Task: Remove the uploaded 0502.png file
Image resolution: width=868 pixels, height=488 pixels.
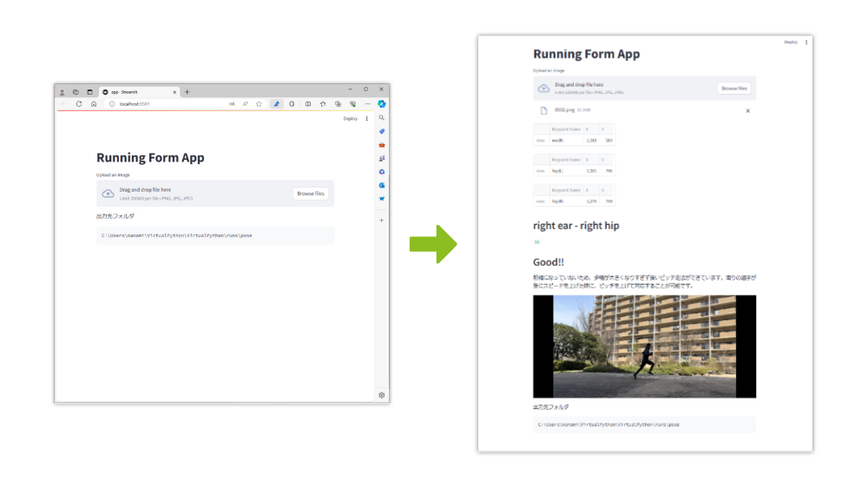Action: (748, 111)
